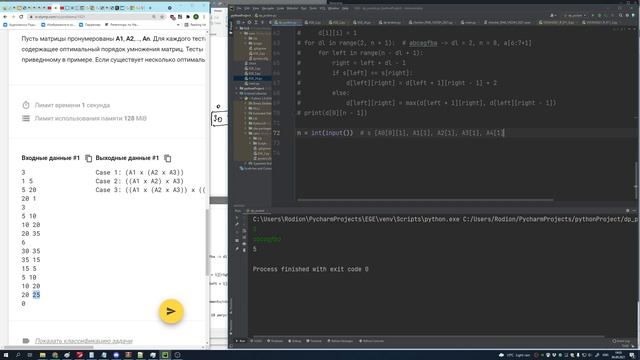This screenshot has width=640, height=360.
Task: Click 'Case 1: (A1 x (A2 x A3))' output
Action: [x=140, y=173]
